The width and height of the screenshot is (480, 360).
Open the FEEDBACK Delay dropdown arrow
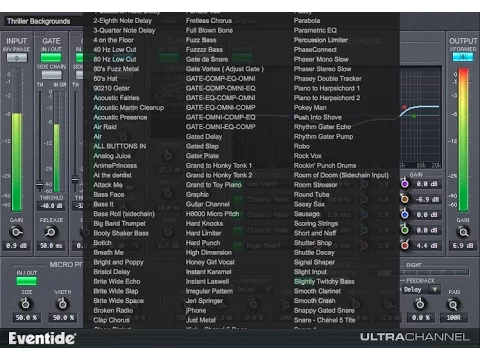pos(435,289)
